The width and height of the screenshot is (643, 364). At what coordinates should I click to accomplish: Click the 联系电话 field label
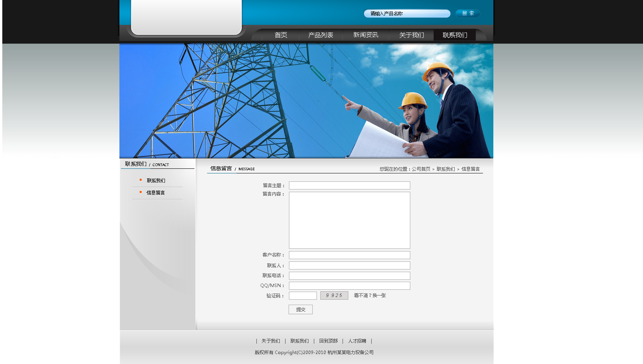[273, 276]
